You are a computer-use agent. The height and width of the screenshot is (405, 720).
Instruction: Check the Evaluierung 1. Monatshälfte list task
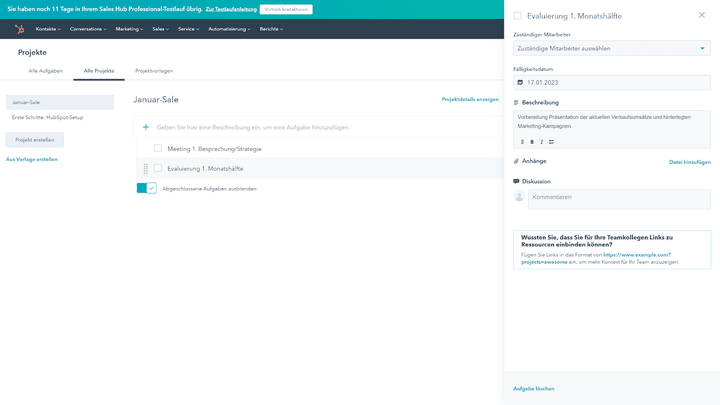(x=158, y=168)
